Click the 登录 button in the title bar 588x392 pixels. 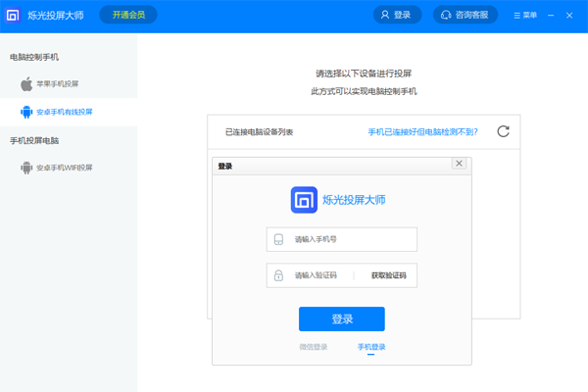coord(397,15)
